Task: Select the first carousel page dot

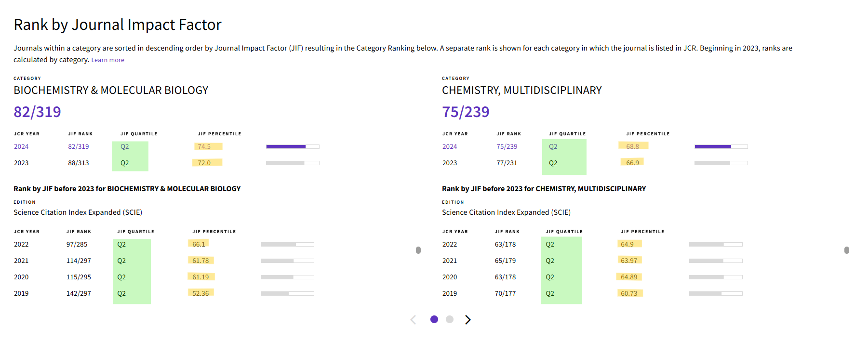Action: 434,319
